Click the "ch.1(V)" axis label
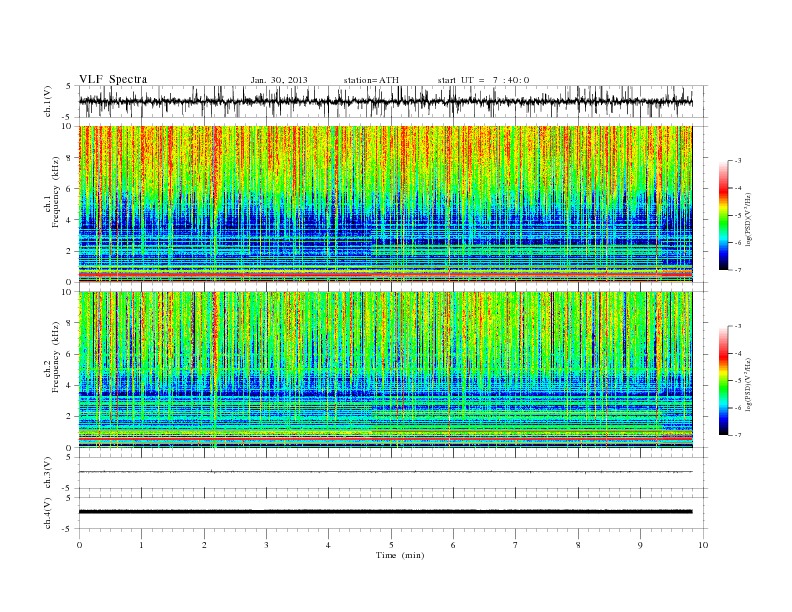The width and height of the screenshot is (792, 612). [x=48, y=101]
